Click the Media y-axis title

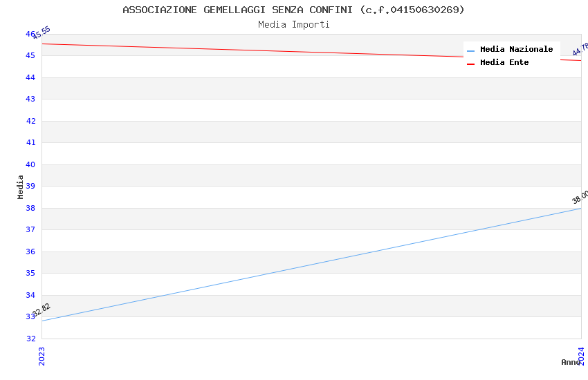pyautogui.click(x=20, y=187)
